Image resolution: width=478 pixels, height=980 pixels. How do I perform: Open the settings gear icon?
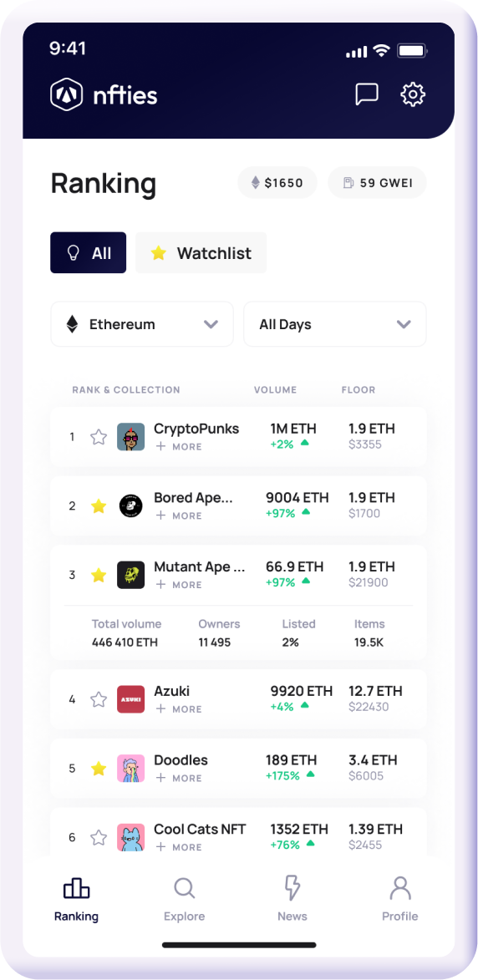pos(412,94)
